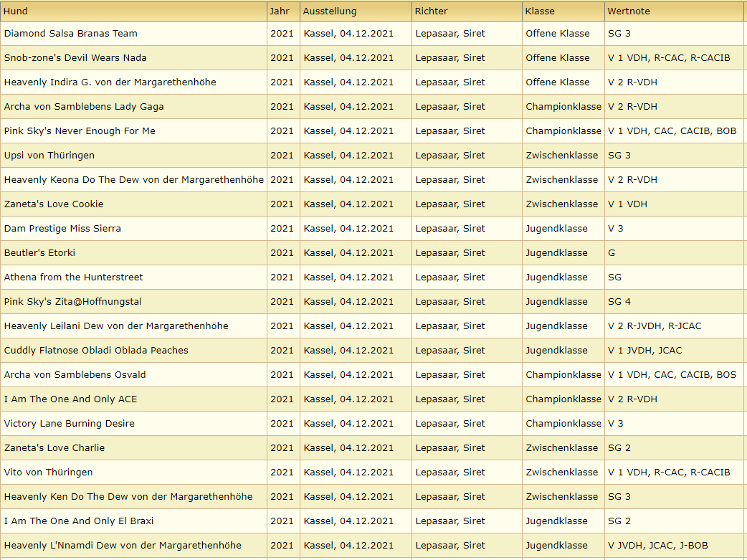Select dog Diamond Salsa Branas Team
747x560 pixels.
[x=70, y=34]
